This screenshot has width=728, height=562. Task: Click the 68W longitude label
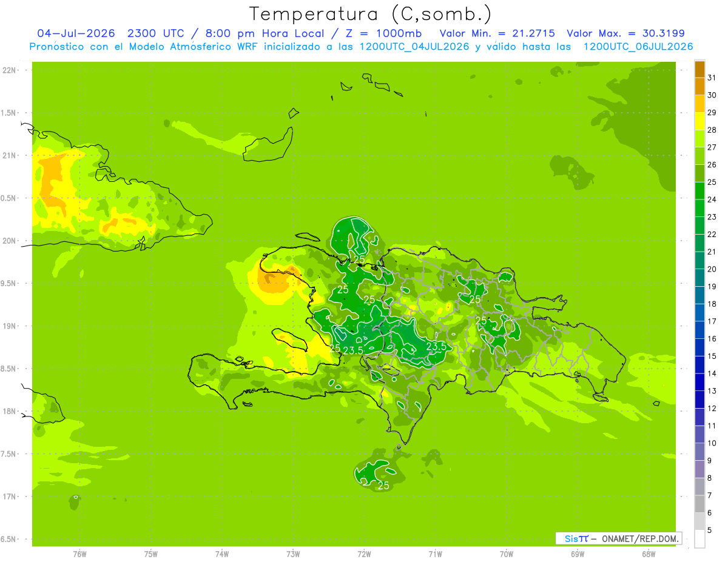pyautogui.click(x=649, y=554)
